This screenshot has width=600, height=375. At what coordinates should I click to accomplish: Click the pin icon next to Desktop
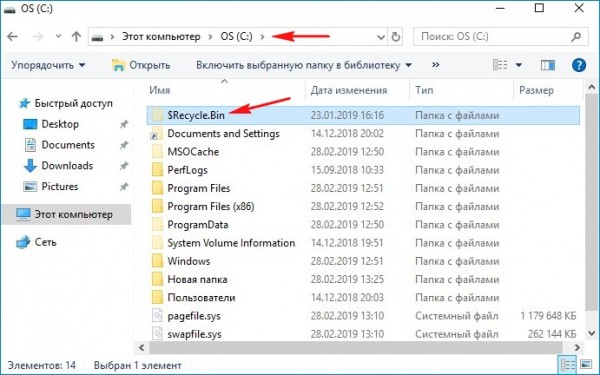(124, 124)
